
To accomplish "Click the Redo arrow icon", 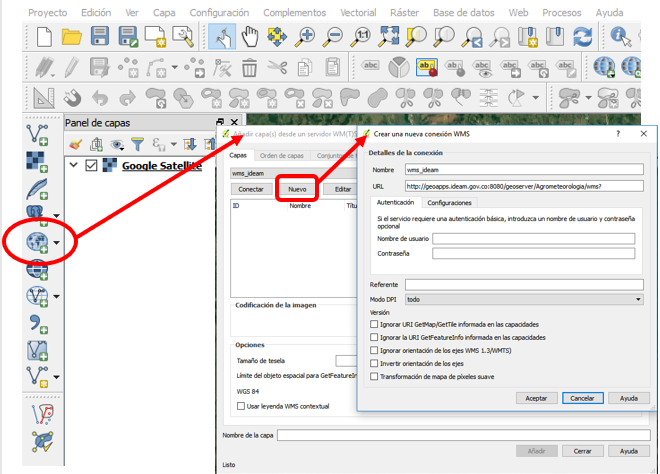I will pyautogui.click(x=128, y=98).
